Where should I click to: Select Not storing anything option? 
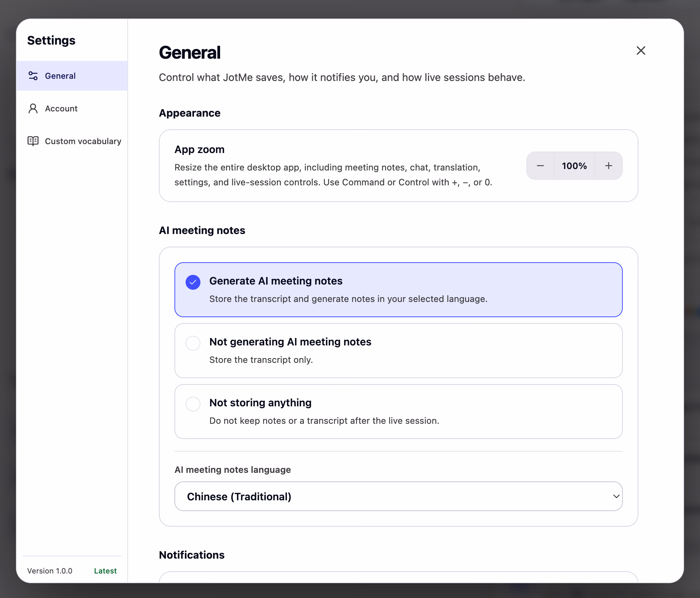point(399,412)
